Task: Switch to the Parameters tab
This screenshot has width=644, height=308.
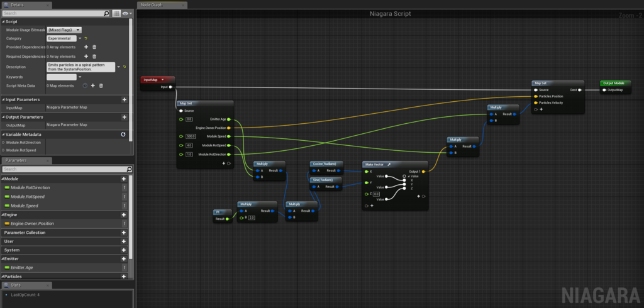Action: click(26, 160)
